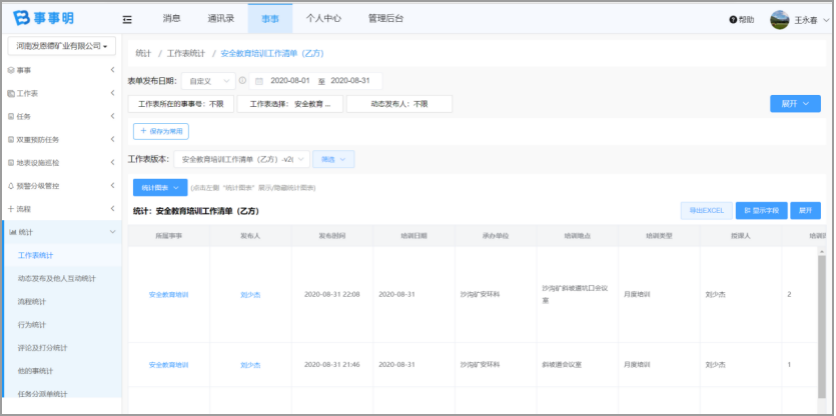This screenshot has height=416, width=836.
Task: Click the 王永春 user avatar
Action: click(779, 20)
